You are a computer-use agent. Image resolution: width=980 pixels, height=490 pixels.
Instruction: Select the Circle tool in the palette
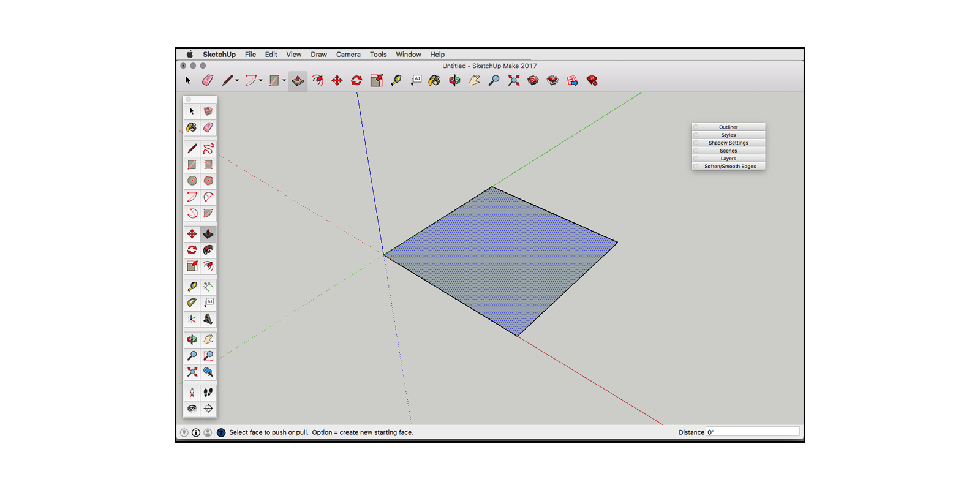tap(192, 181)
